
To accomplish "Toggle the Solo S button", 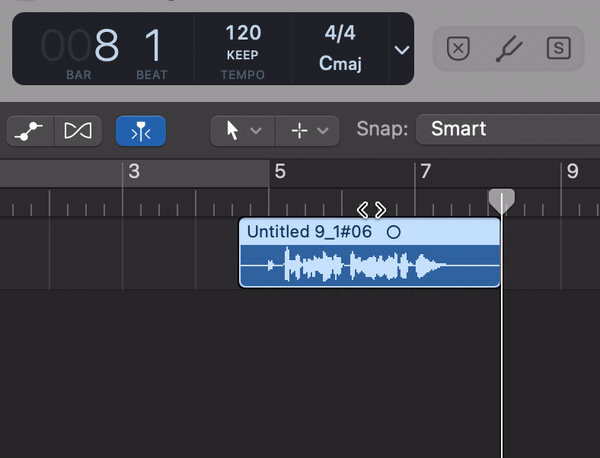I will [x=559, y=48].
